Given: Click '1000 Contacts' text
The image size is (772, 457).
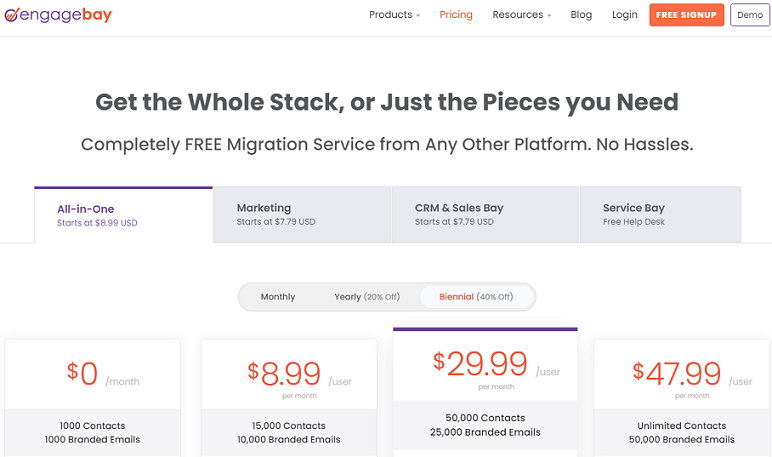Looking at the screenshot, I should click(93, 425).
